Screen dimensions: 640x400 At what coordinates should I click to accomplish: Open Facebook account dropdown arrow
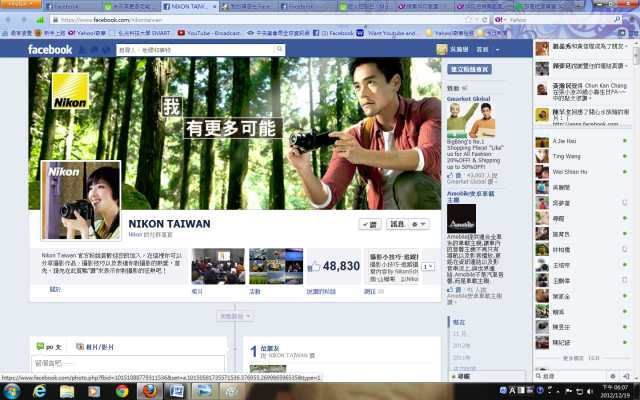(497, 50)
